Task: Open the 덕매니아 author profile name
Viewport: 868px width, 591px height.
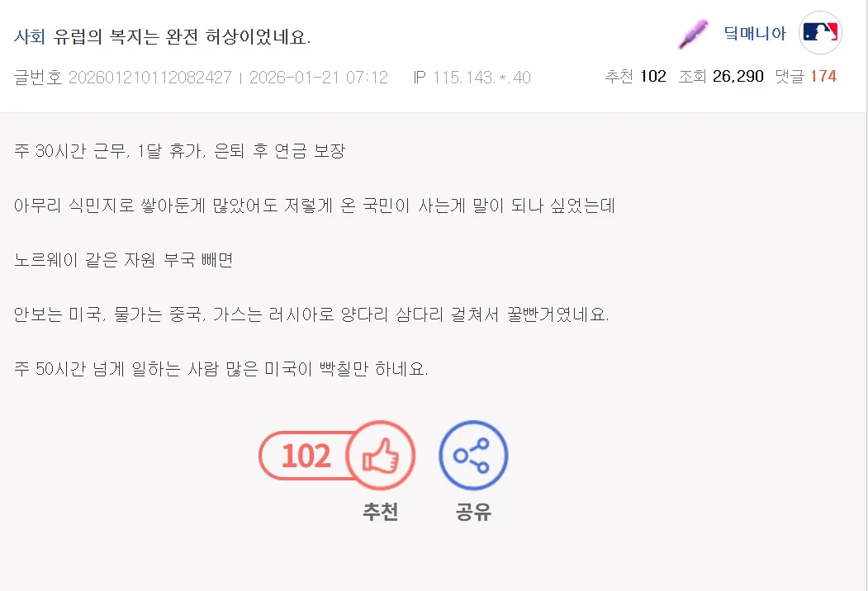Action: click(x=754, y=34)
